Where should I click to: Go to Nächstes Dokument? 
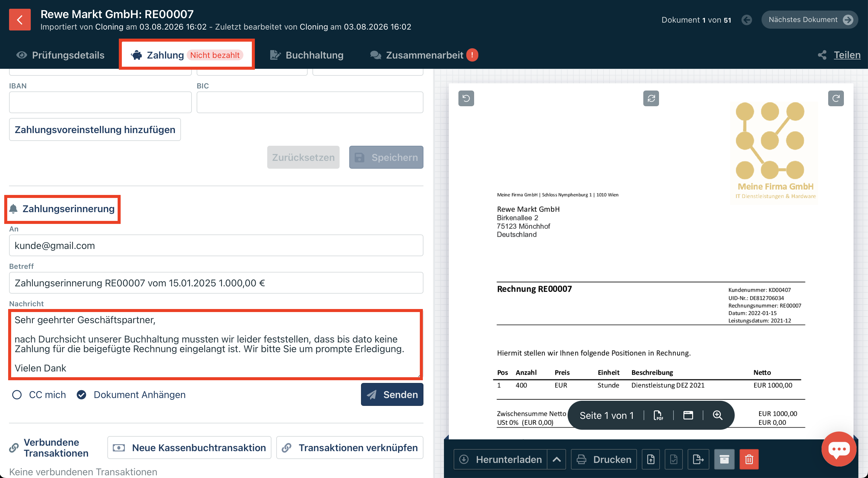point(810,20)
